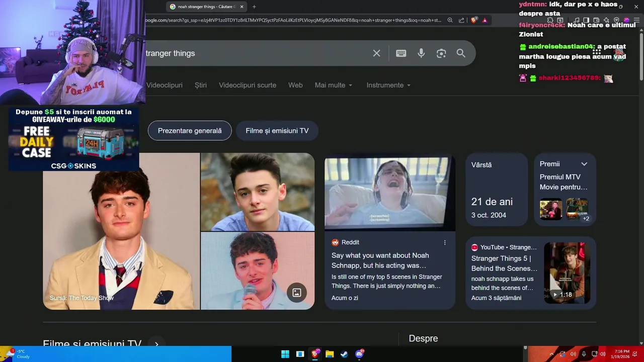
Task: Open Windows Start button
Action: coord(285,354)
